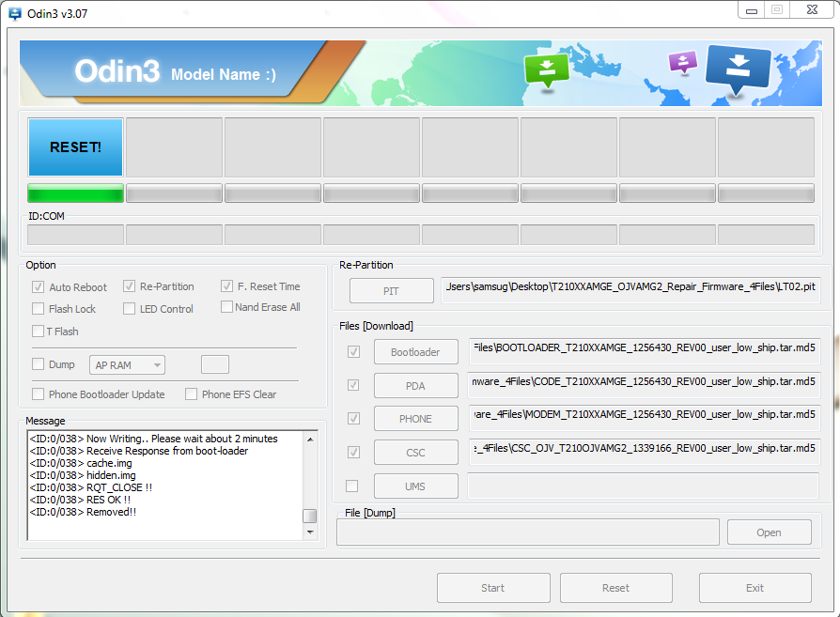Toggle the CSC file checkbox
840x617 pixels.
tap(353, 452)
